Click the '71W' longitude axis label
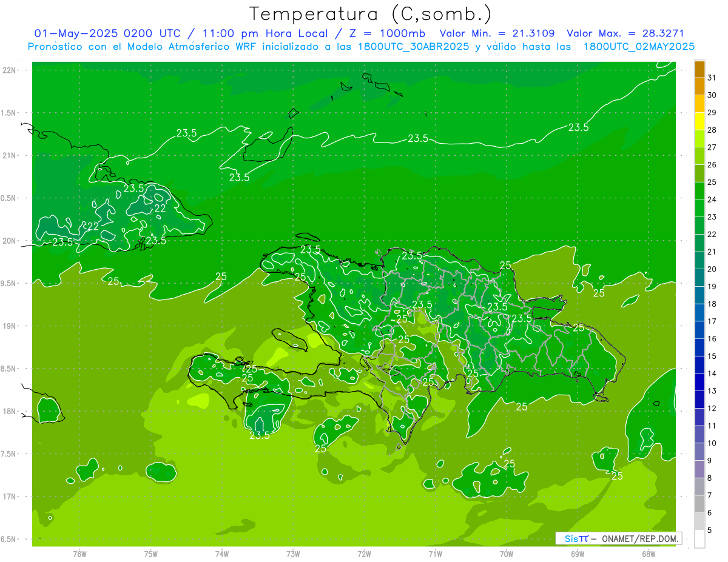This screenshot has width=728, height=562. (x=435, y=554)
